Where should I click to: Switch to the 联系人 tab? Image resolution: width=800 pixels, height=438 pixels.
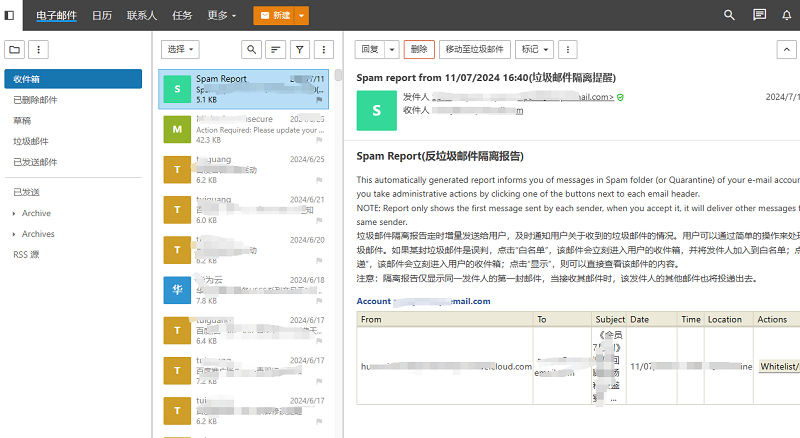click(x=142, y=15)
